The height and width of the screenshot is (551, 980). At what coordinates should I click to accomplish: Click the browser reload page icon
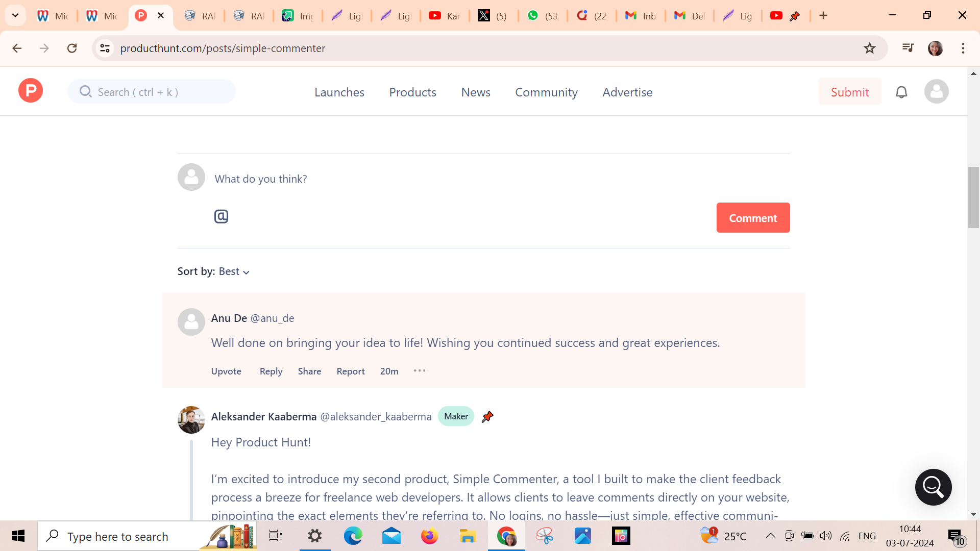(x=72, y=48)
